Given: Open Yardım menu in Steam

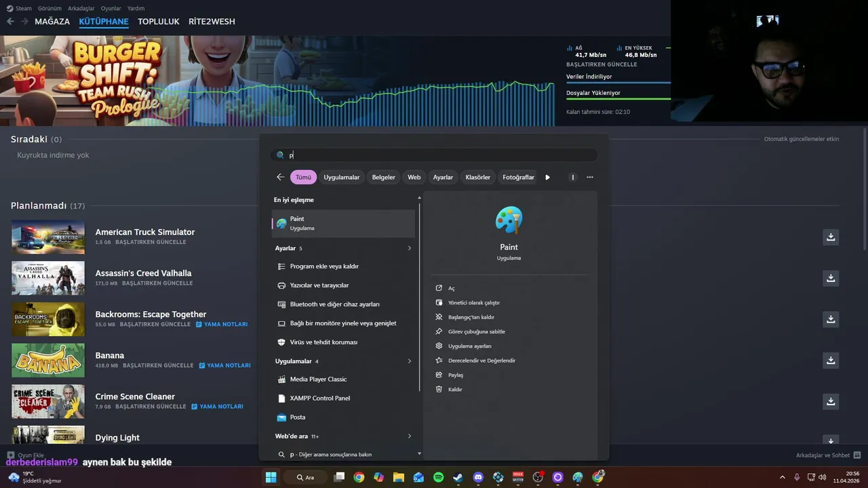Looking at the screenshot, I should [x=136, y=8].
